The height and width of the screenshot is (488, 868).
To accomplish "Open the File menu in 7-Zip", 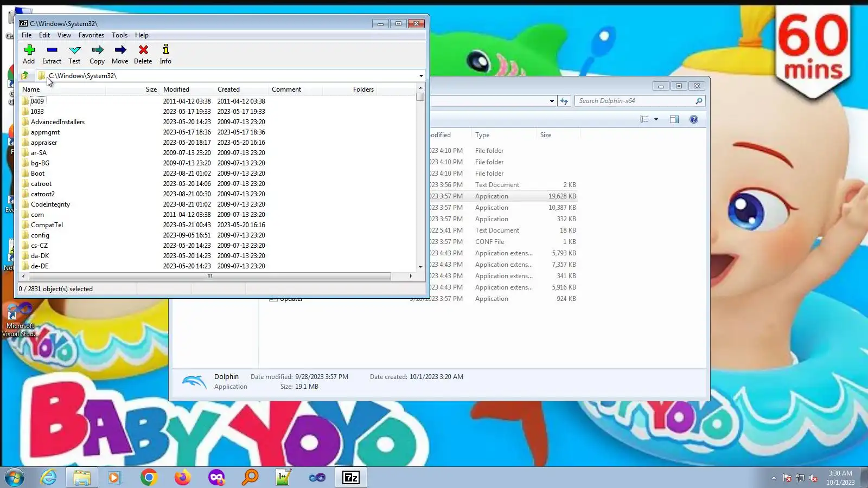I will click(x=27, y=35).
